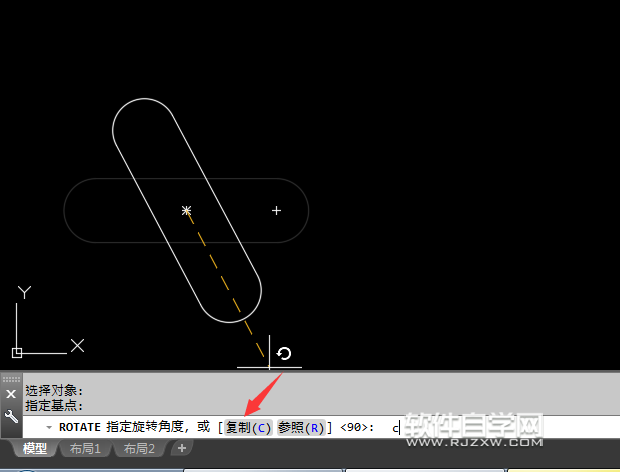Click the 指定基点: history line
Viewport: 620px width, 472px height.
point(54,406)
